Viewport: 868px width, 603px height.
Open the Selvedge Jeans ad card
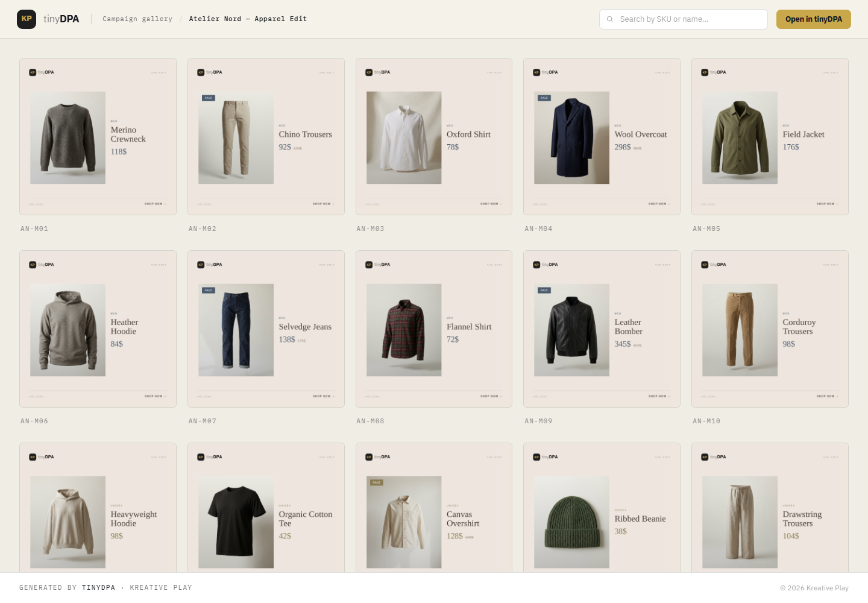[266, 329]
